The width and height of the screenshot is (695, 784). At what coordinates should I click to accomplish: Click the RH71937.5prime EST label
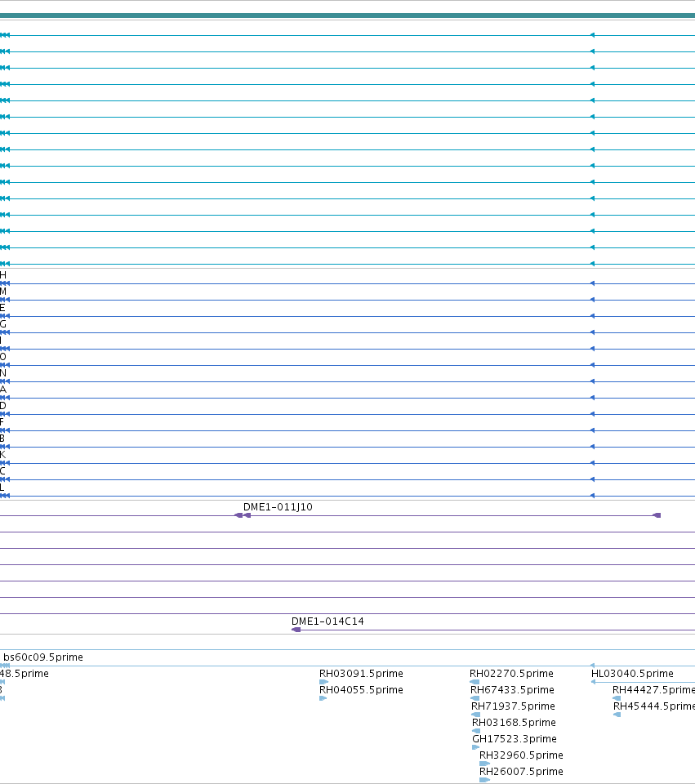[x=513, y=706]
